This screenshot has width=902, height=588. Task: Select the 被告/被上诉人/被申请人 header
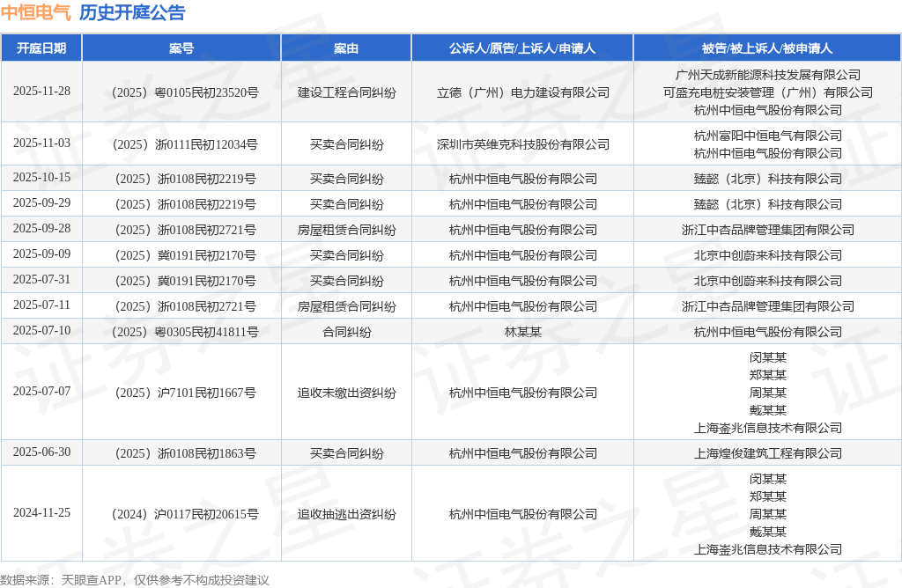coord(767,48)
